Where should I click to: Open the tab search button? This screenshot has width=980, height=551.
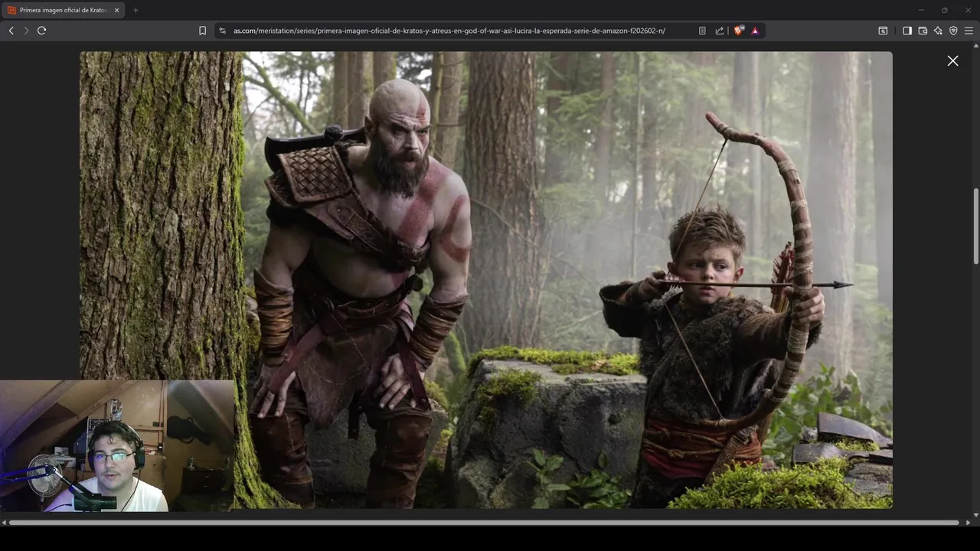[x=883, y=31]
